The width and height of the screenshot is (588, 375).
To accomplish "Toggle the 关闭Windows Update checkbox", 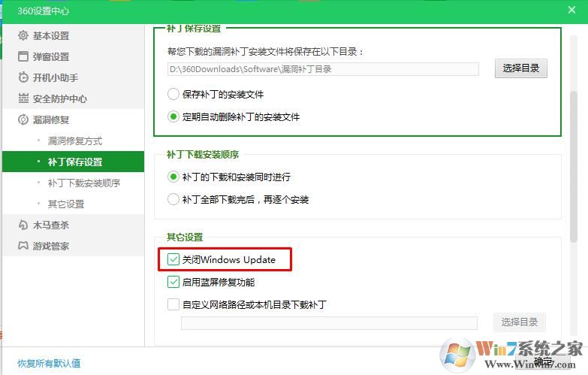I will 173,259.
